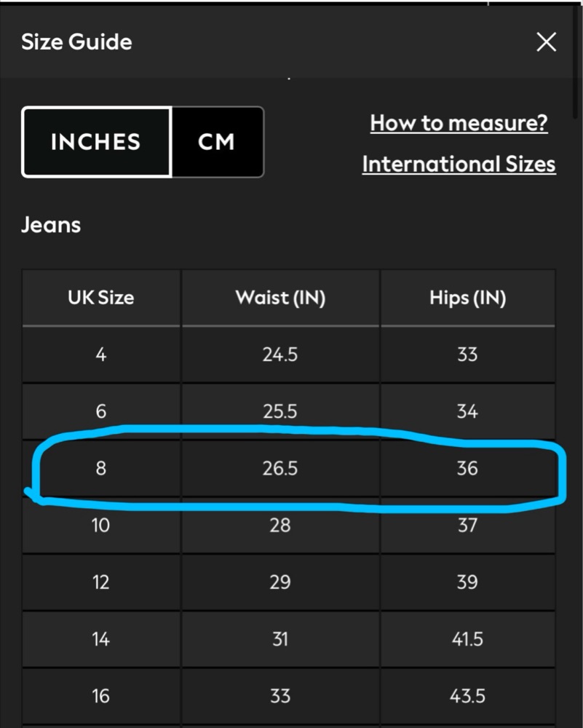Click the Waist (IN) column header

(x=280, y=298)
